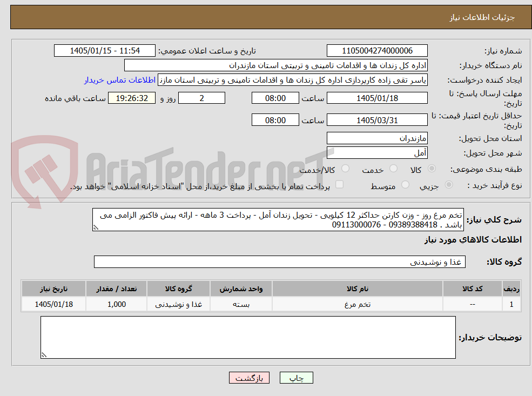Toggle the اسناد خزانه اسلامی payment checkbox

click(x=339, y=185)
